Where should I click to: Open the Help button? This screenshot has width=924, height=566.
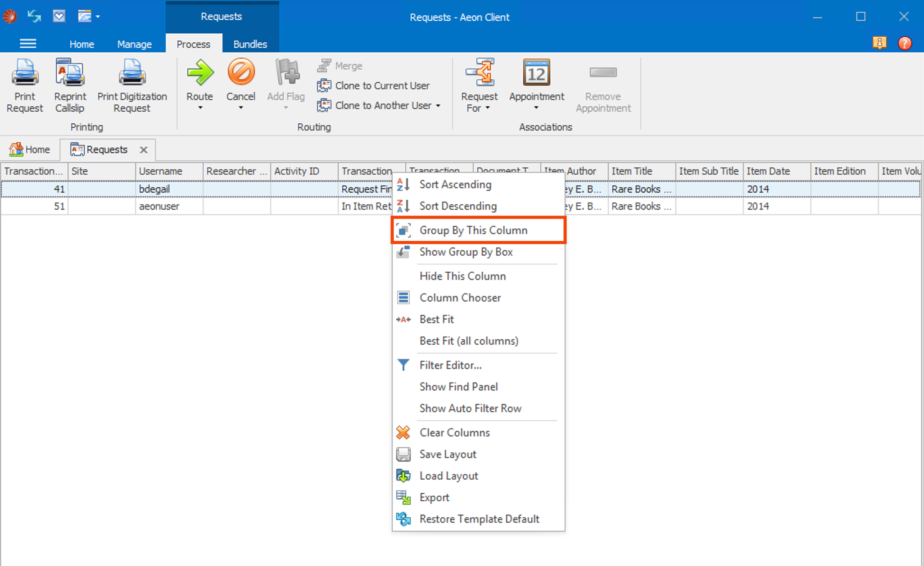pyautogui.click(x=905, y=43)
